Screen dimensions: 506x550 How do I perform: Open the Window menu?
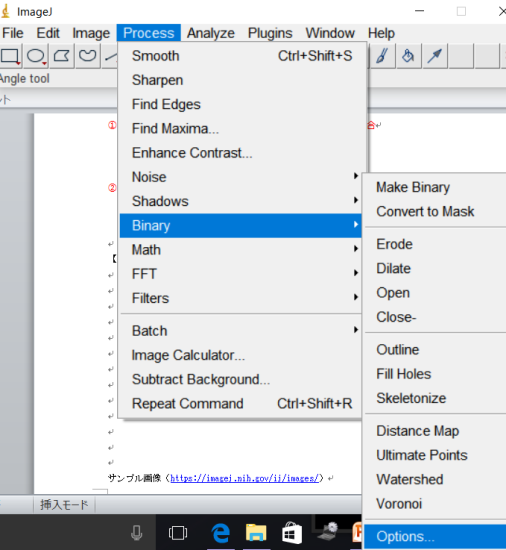coord(330,33)
